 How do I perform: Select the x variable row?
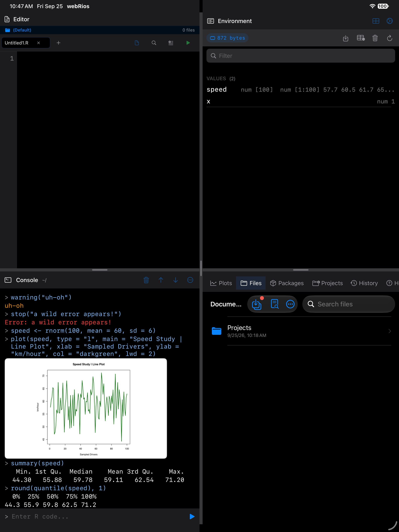point(301,101)
